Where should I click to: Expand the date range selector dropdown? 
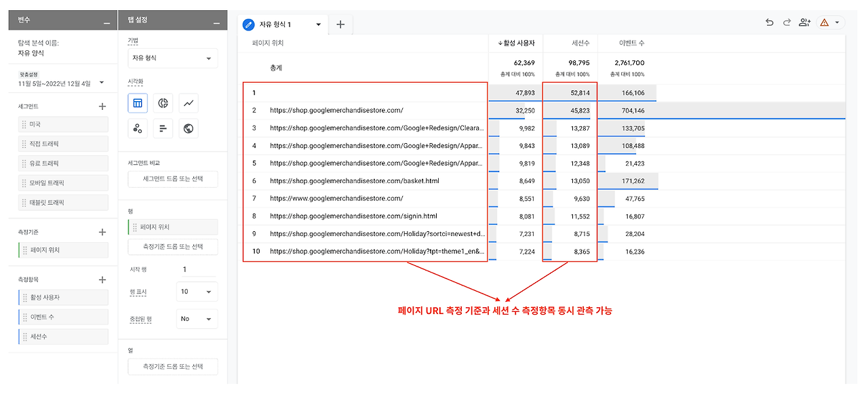(x=102, y=83)
